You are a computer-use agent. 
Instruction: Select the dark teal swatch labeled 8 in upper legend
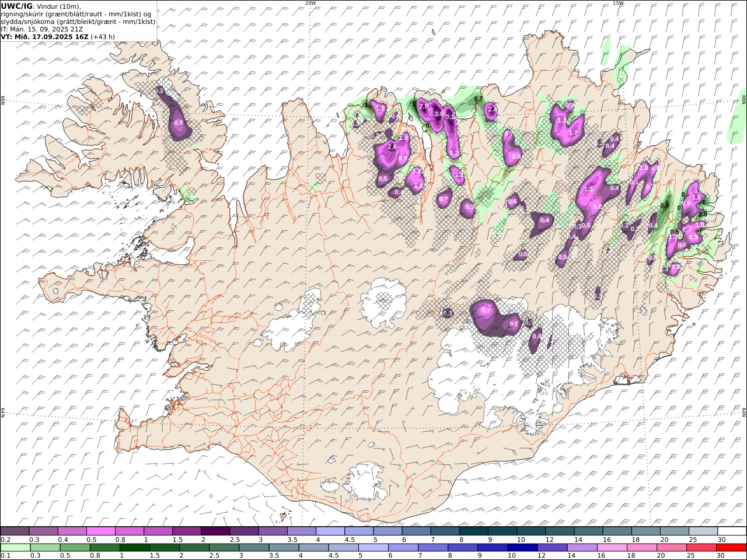[473, 531]
